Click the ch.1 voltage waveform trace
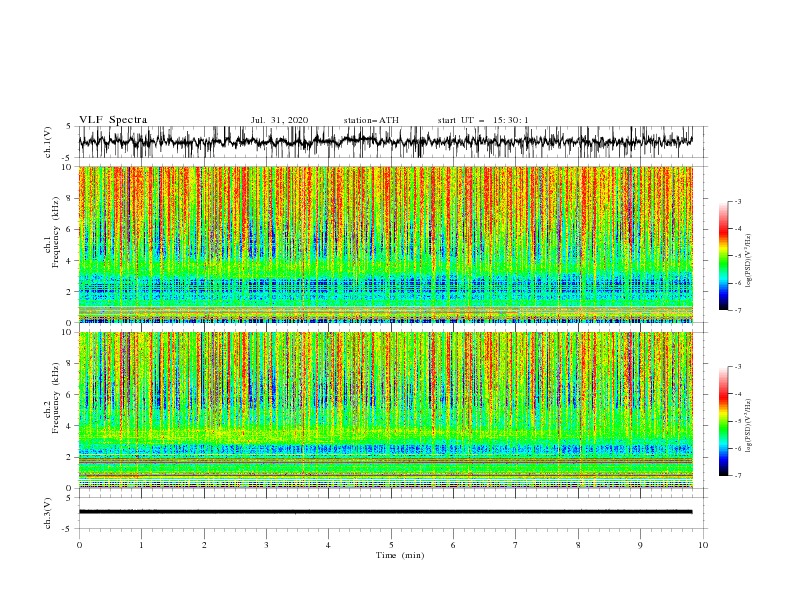The height and width of the screenshot is (612, 792). coord(385,142)
